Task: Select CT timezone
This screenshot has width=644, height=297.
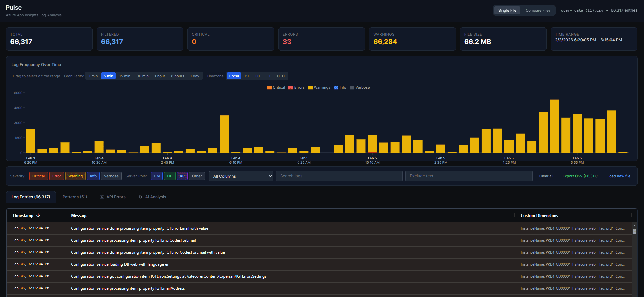Action: (x=258, y=76)
